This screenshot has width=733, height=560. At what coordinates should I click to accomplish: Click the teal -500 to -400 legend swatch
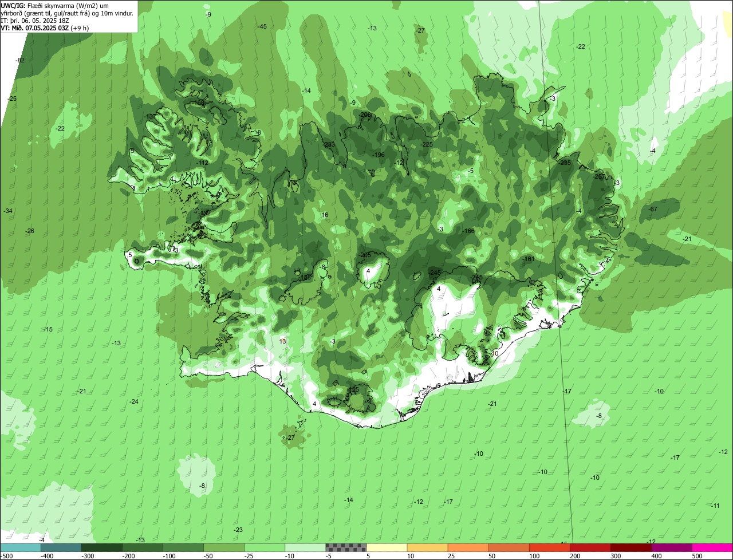coord(20,547)
